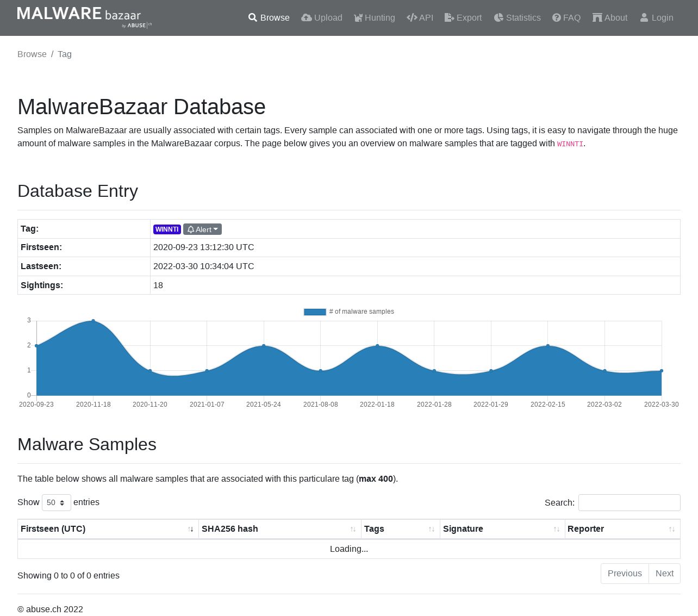Sort by Signature column sort arrows

click(557, 529)
